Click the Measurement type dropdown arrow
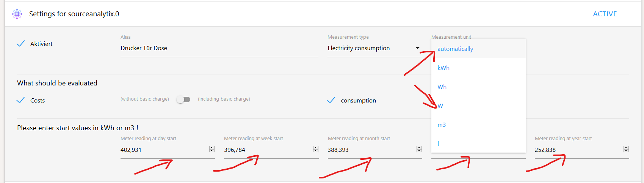The image size is (644, 183). (417, 48)
